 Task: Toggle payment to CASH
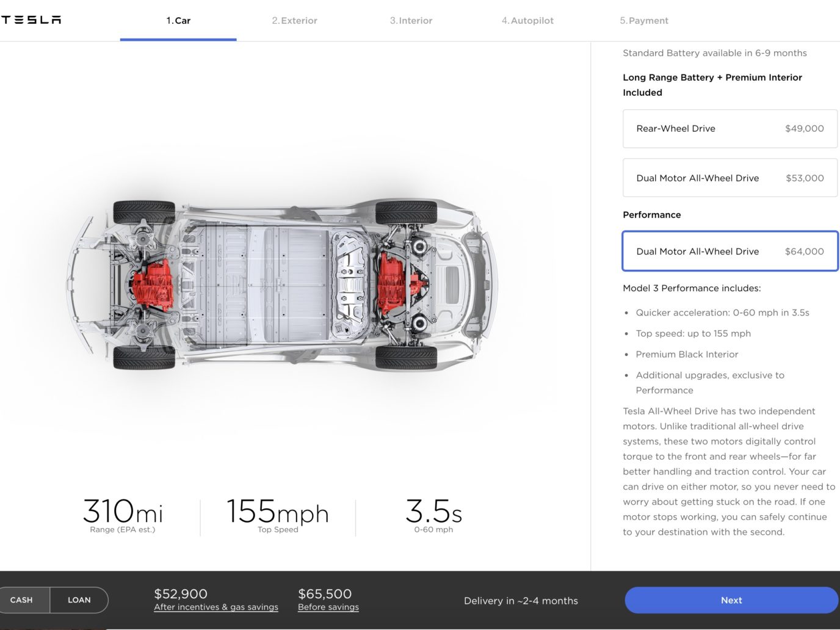(x=22, y=600)
